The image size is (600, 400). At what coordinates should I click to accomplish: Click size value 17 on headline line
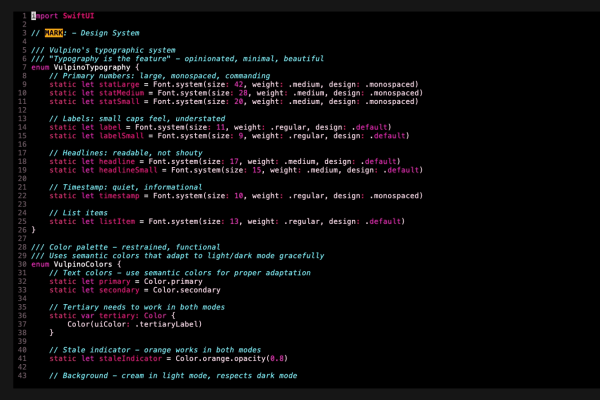(234, 162)
